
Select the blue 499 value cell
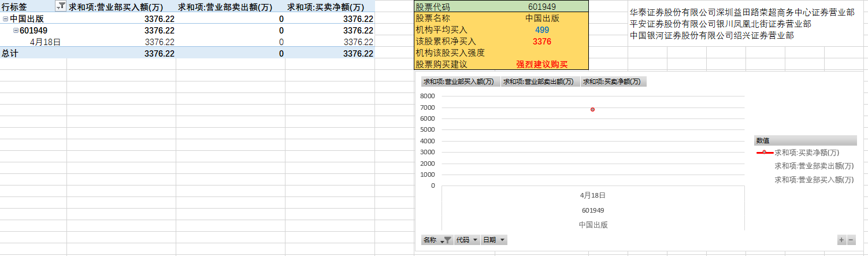point(542,29)
